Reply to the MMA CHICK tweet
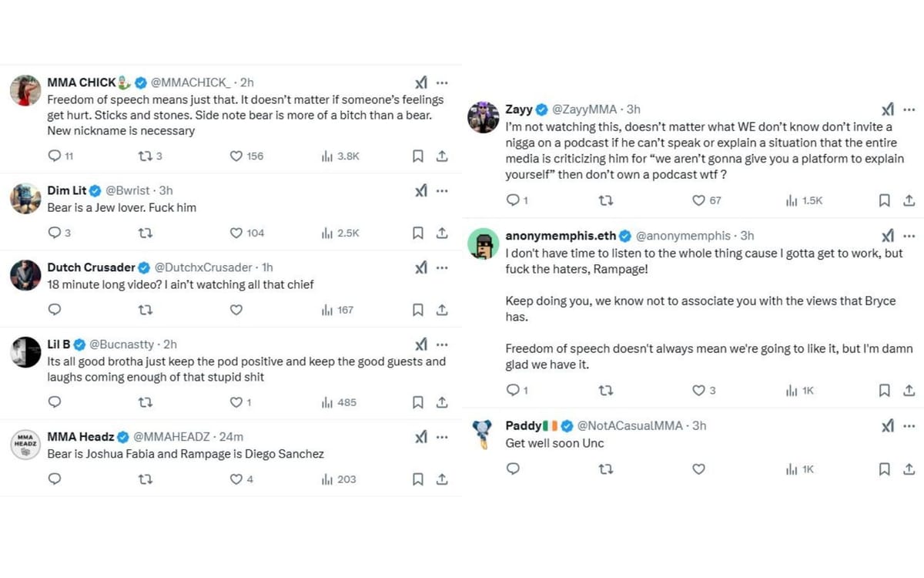The image size is (924, 578). [x=55, y=156]
